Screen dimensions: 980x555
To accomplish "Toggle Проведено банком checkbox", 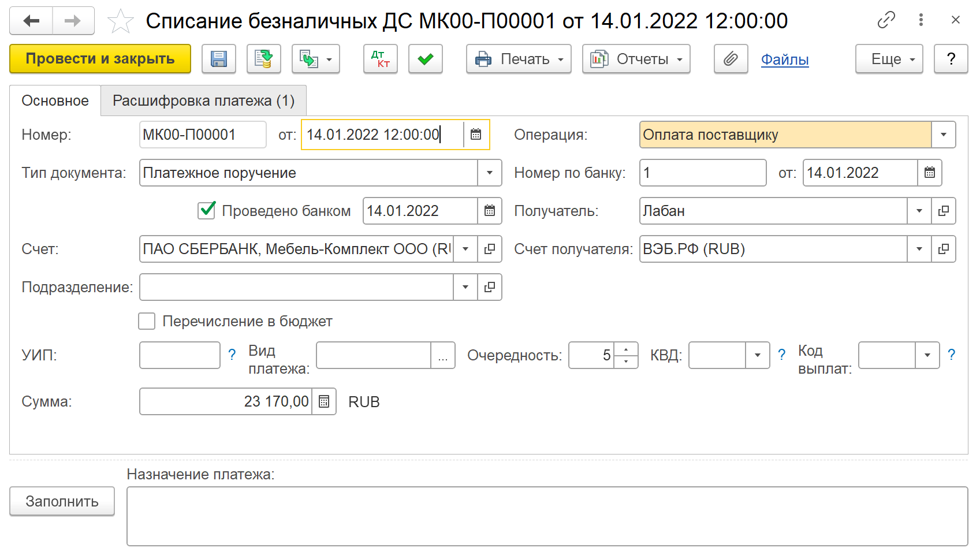I will 207,210.
